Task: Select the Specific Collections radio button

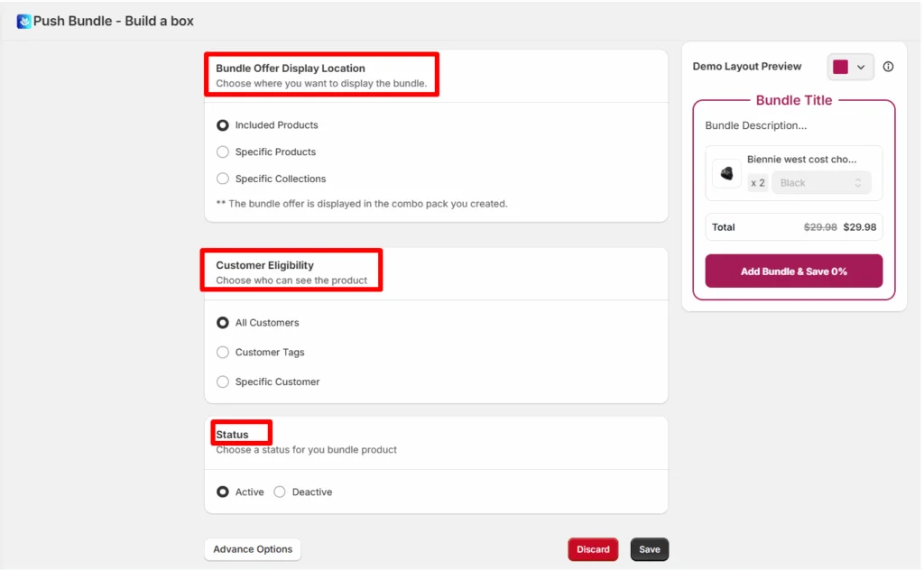Action: pos(222,179)
